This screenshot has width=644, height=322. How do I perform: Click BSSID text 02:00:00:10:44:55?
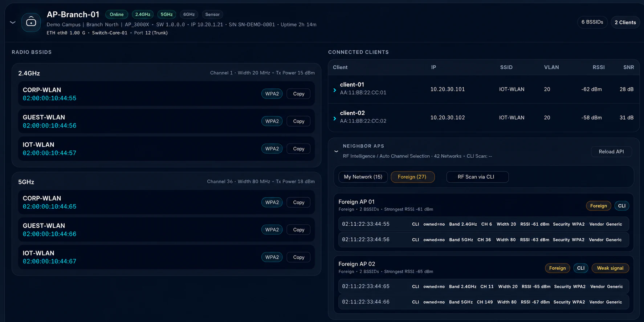coord(49,98)
